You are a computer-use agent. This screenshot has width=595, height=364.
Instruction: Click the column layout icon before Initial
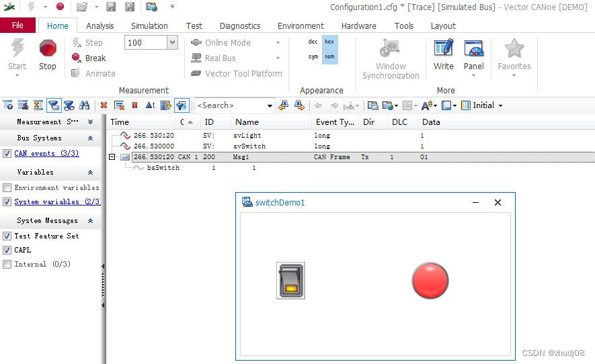tap(466, 105)
